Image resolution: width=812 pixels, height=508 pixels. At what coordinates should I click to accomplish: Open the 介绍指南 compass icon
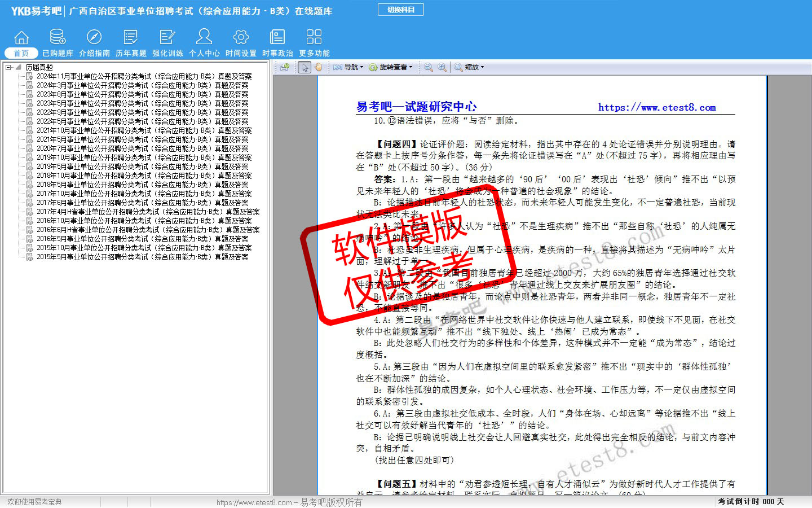click(x=94, y=38)
